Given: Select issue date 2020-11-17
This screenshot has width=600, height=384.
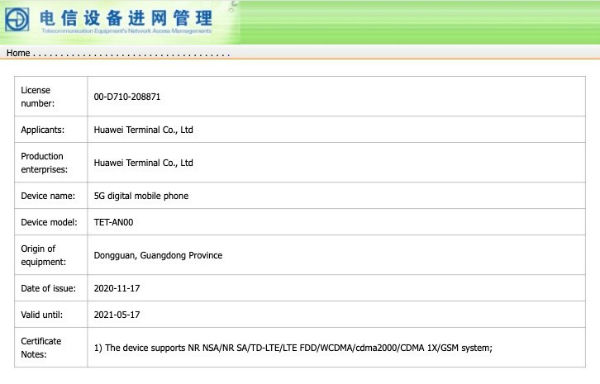Looking at the screenshot, I should (x=117, y=288).
